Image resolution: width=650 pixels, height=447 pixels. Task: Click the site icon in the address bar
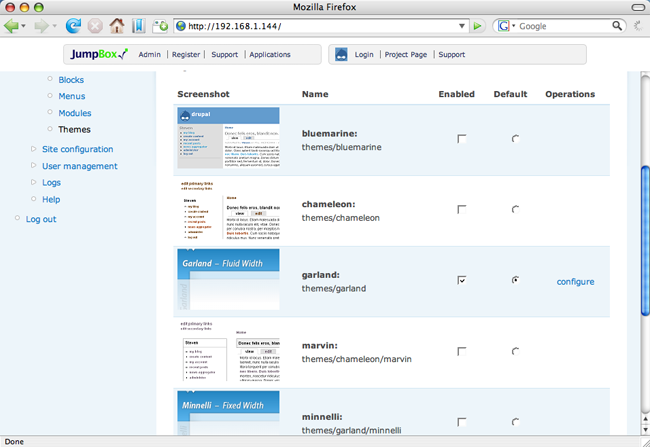point(181,26)
